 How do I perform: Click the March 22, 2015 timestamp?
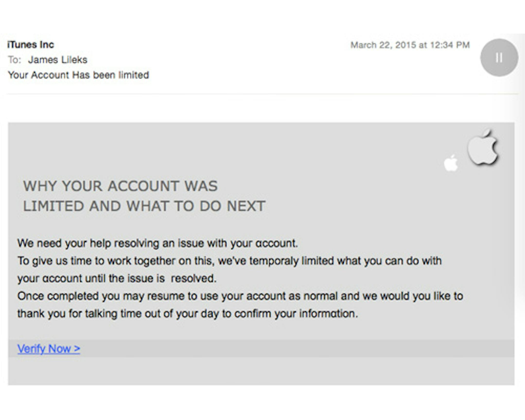pyautogui.click(x=410, y=45)
